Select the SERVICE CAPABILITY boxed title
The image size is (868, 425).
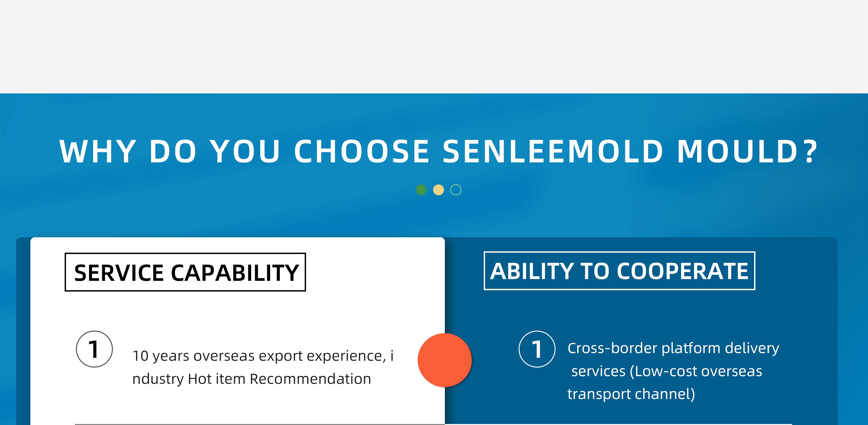(x=185, y=272)
